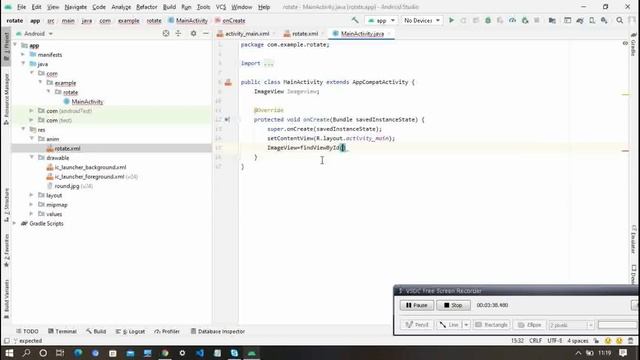Open the No Devices dropdown
The width and height of the screenshot is (640, 360).
point(422,20)
